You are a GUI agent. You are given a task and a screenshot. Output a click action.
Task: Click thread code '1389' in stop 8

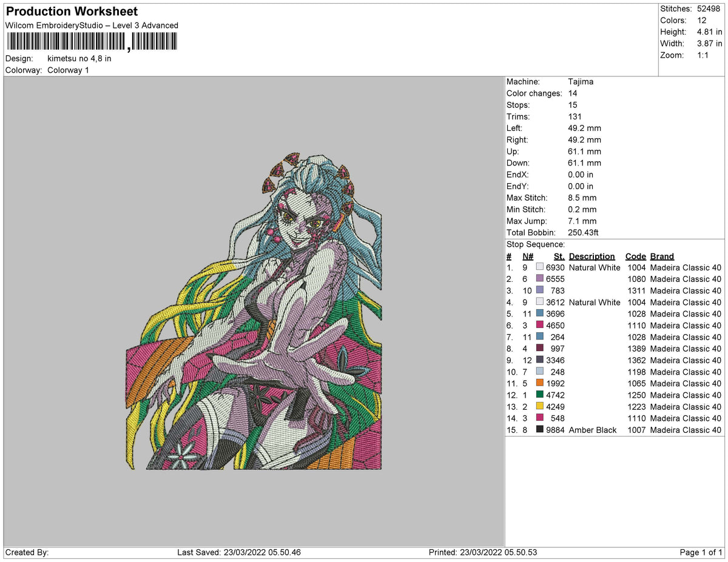(636, 349)
